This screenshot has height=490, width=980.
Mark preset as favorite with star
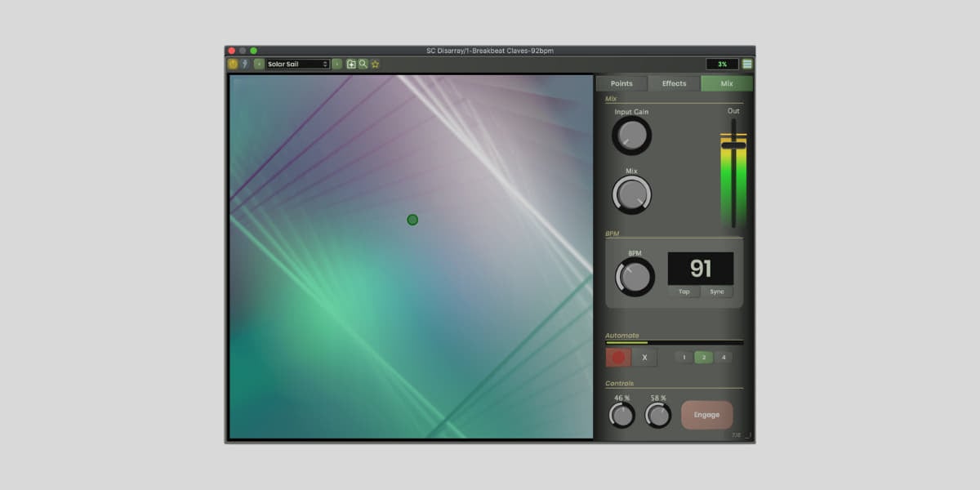(375, 64)
